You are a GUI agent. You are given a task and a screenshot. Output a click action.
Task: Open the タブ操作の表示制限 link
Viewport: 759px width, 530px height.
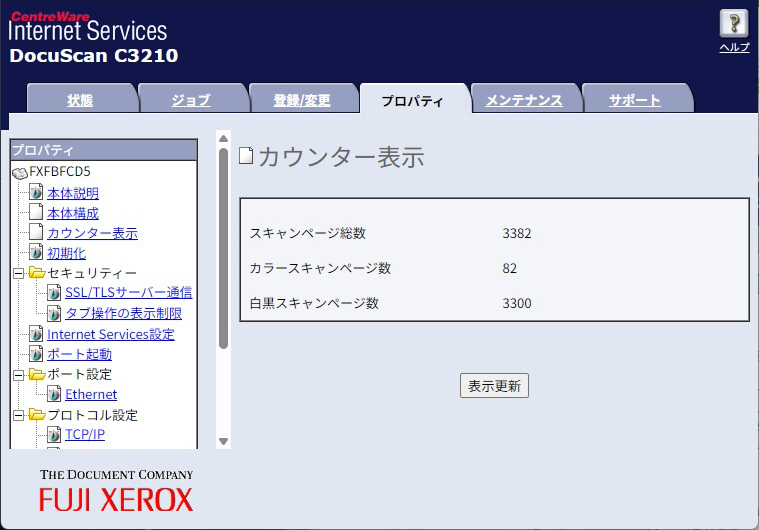[123, 313]
